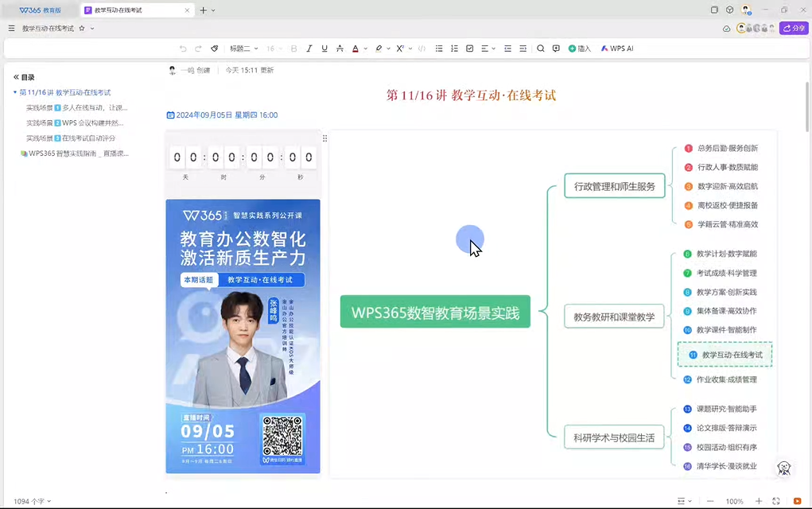Image resolution: width=812 pixels, height=509 pixels.
Task: Apply strikethrough formatting to text
Action: [340, 49]
